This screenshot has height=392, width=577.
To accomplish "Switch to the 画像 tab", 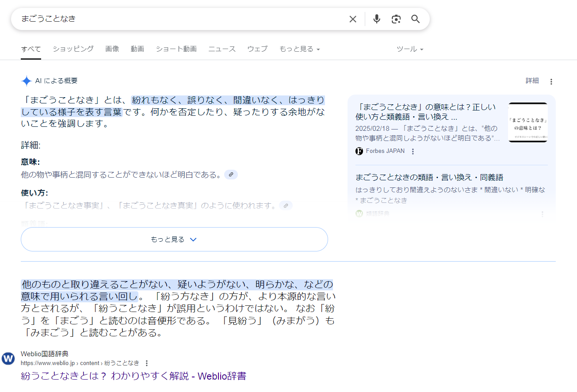I will 112,49.
